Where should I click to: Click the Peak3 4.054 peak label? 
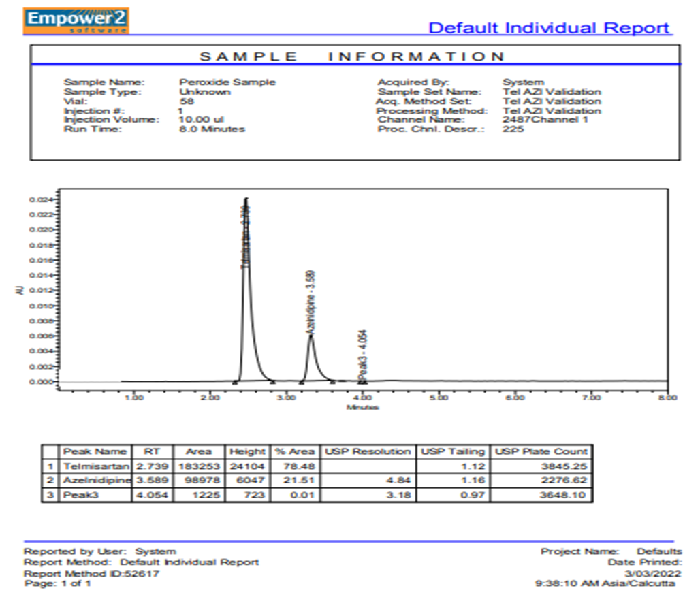click(363, 355)
